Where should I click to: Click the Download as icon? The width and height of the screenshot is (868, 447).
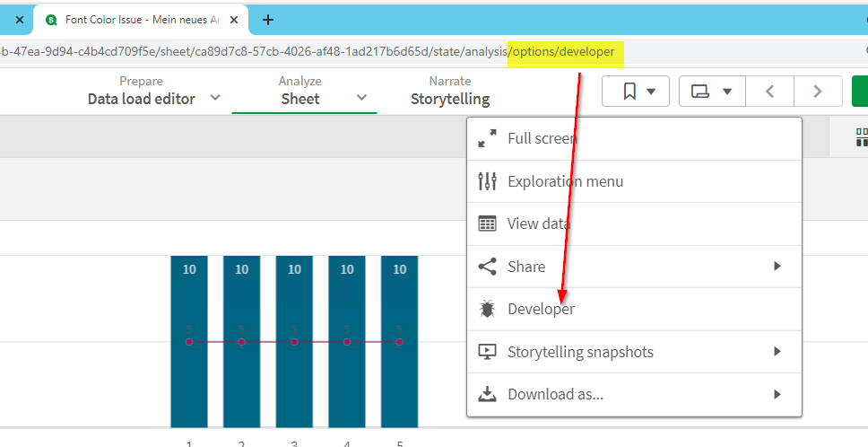(487, 394)
